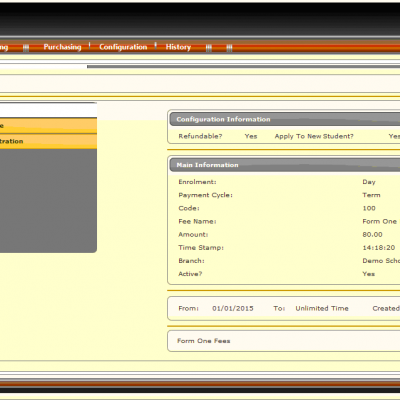This screenshot has width=400, height=400.
Task: Select the Configuration Information panel header
Action: click(285, 119)
